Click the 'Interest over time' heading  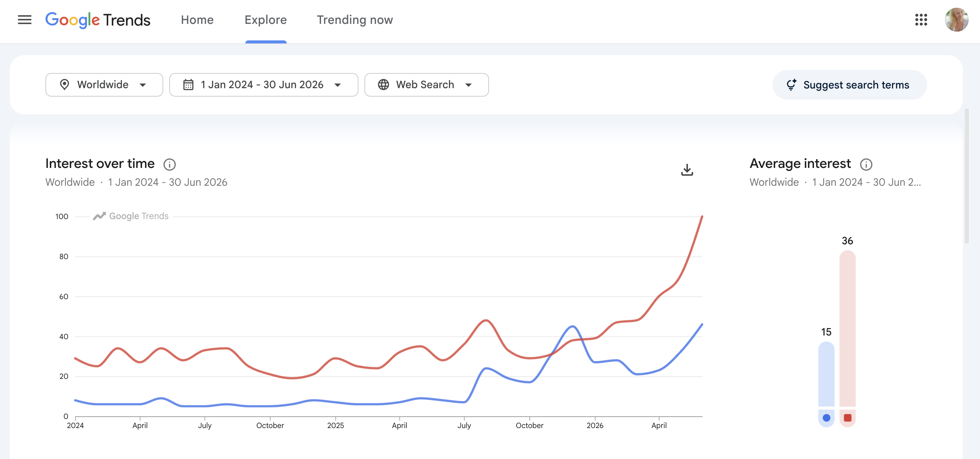click(100, 164)
